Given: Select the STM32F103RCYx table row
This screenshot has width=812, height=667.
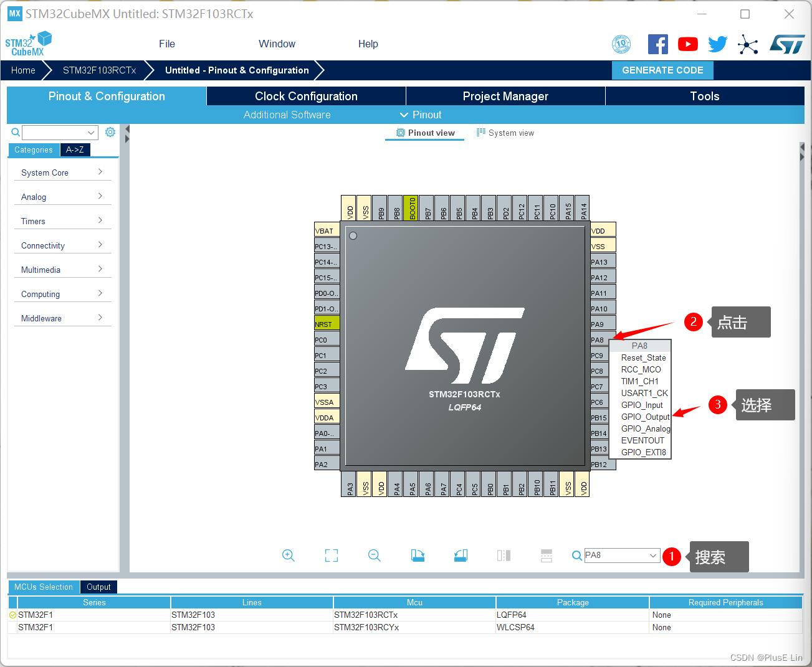Looking at the screenshot, I should coord(405,627).
